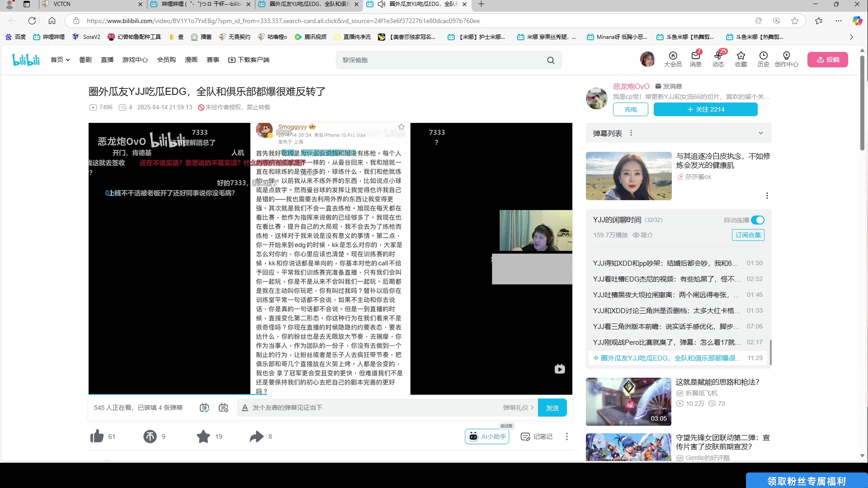The width and height of the screenshot is (868, 488).
Task: Open browser settings and more menu
Action: pyautogui.click(x=839, y=21)
